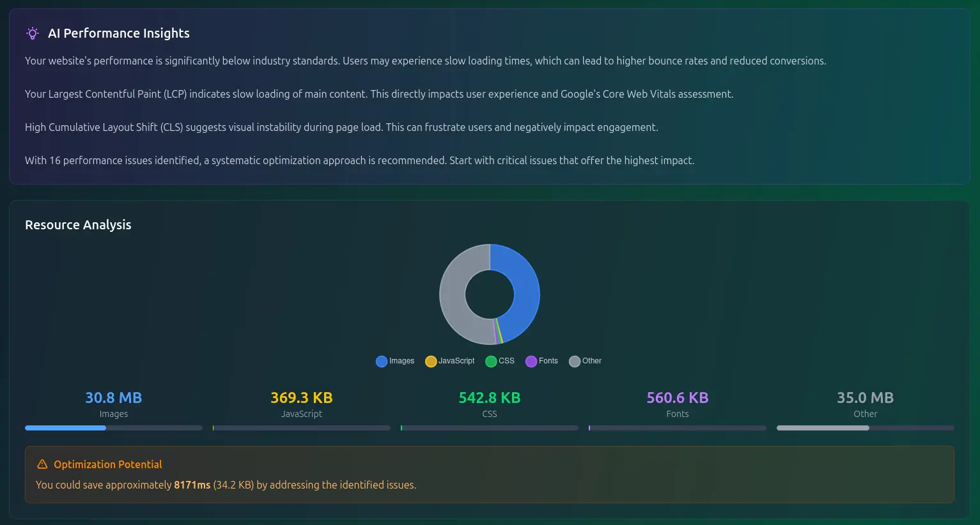Click the Resource Analysis heading
The height and width of the screenshot is (525, 980).
pos(78,225)
